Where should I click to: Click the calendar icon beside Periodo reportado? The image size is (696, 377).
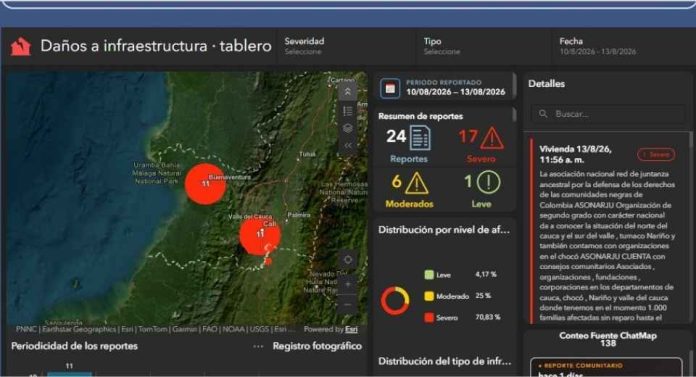[390, 88]
